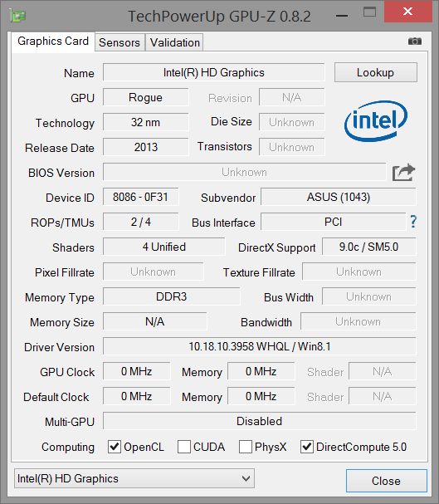The height and width of the screenshot is (504, 439).
Task: Toggle the CUDA checkbox
Action: click(x=184, y=447)
